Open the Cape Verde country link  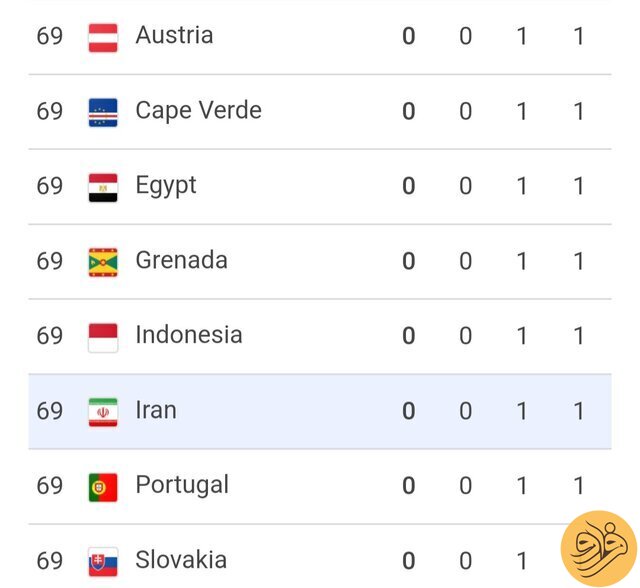click(198, 110)
